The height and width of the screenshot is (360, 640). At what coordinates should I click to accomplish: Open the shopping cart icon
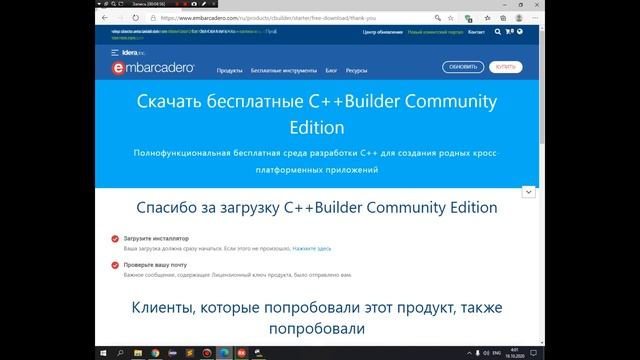click(509, 31)
